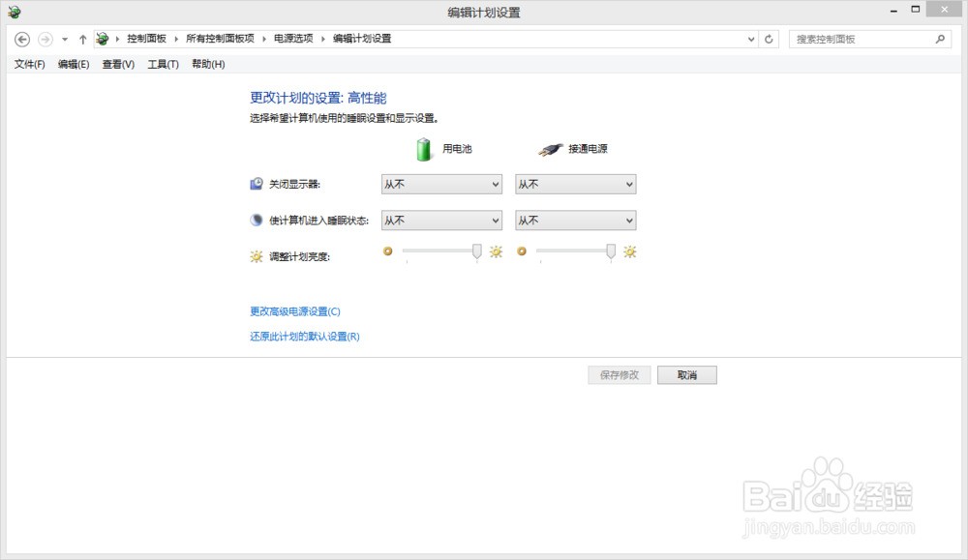968x560 pixels.
Task: Open recent locations dropdown arrow
Action: (65, 39)
